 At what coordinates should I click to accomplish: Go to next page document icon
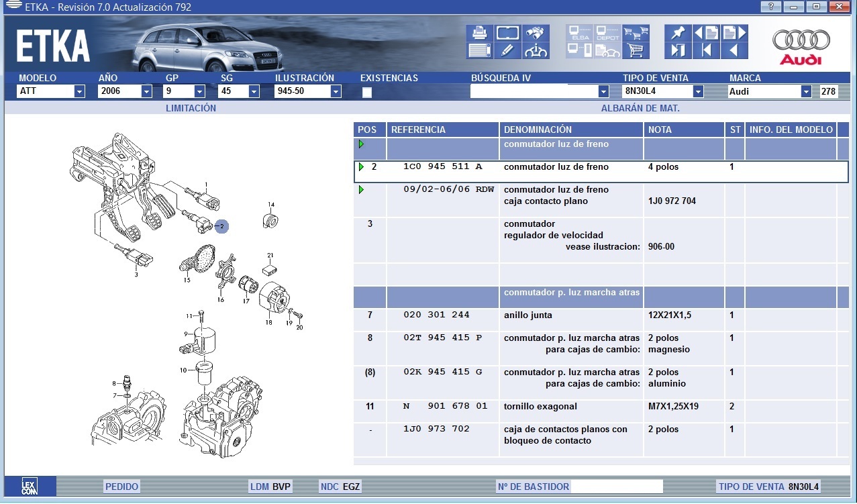[x=734, y=33]
